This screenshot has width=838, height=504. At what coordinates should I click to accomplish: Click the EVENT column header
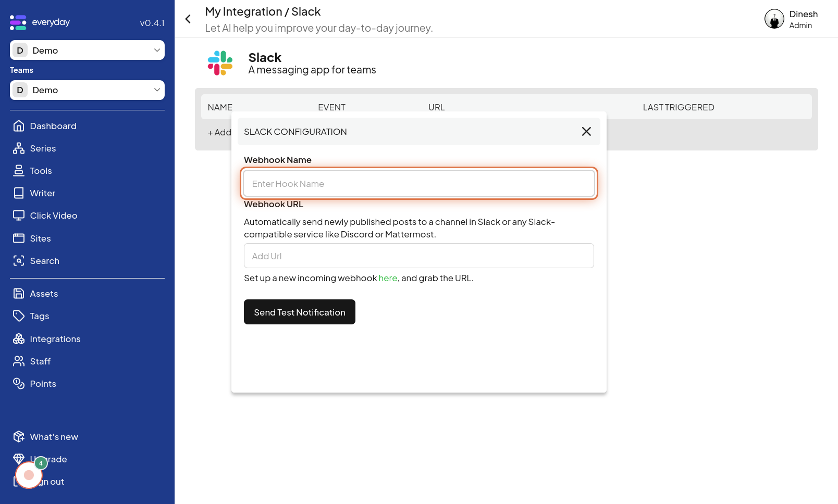coord(331,107)
